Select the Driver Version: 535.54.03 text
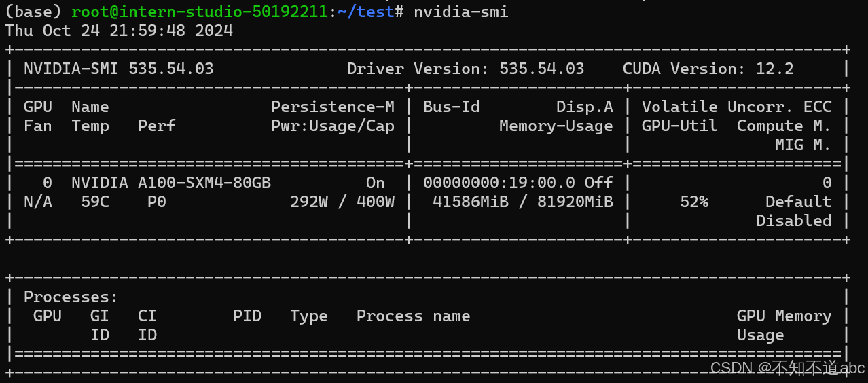868x383 pixels. click(466, 69)
